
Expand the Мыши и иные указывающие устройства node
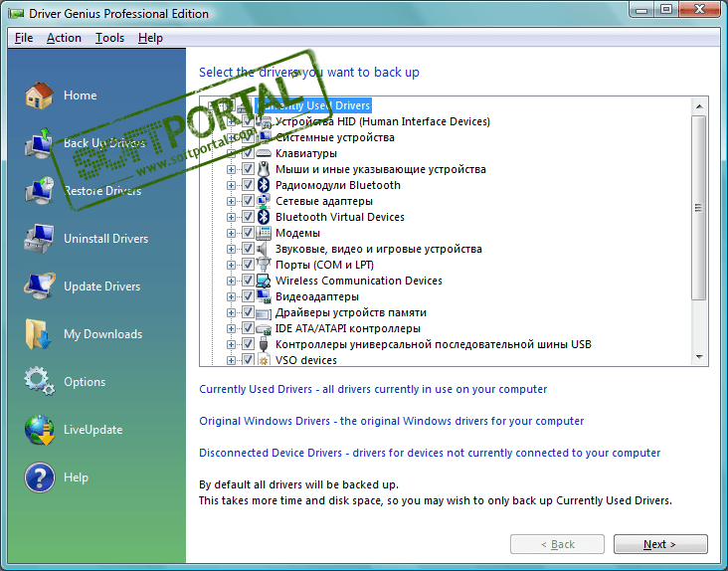click(231, 169)
